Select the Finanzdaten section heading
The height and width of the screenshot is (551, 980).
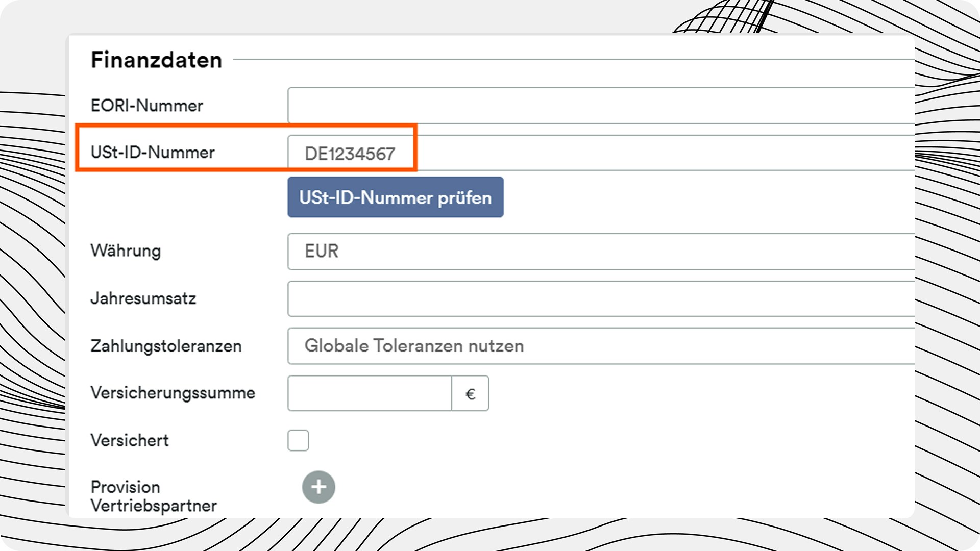(156, 60)
